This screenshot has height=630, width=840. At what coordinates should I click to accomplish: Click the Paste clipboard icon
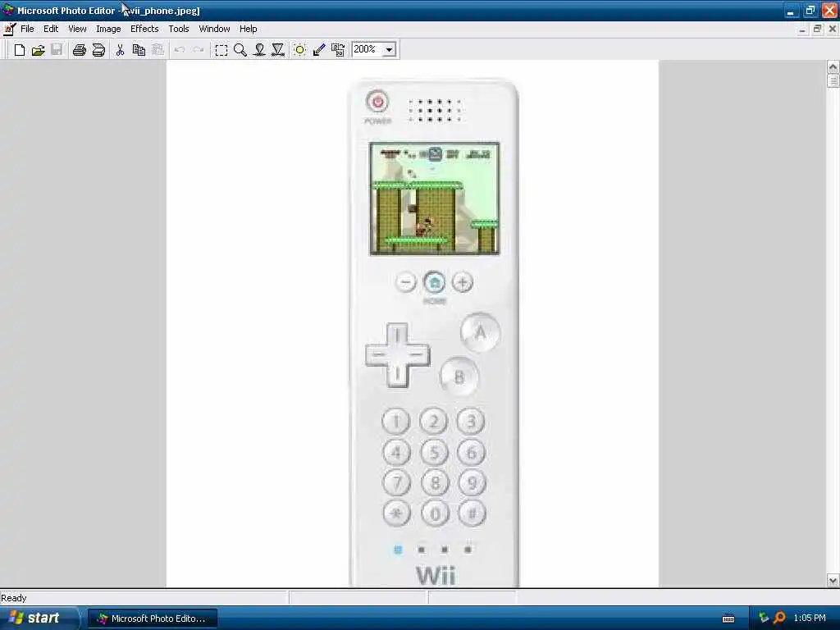coord(158,50)
